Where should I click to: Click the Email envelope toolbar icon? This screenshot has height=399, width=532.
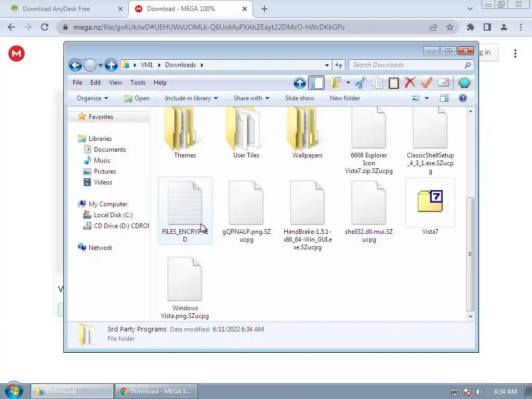pyautogui.click(x=444, y=83)
